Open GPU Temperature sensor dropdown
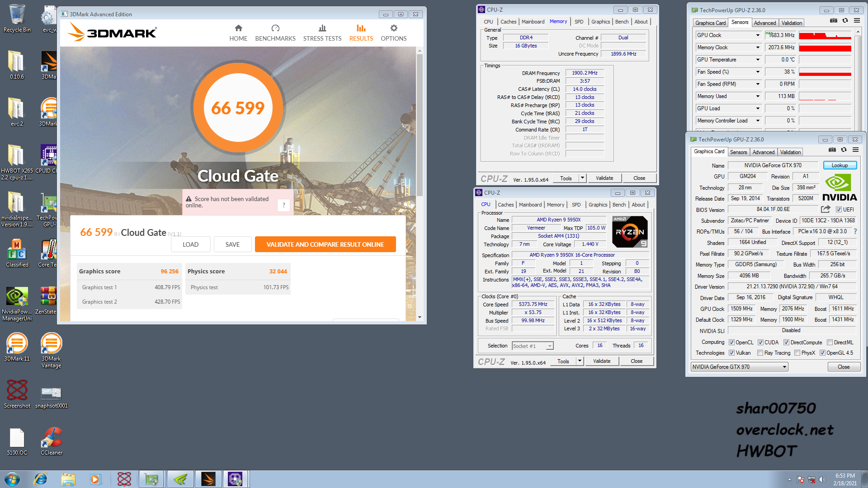Image resolution: width=868 pixels, height=488 pixels. 758,60
